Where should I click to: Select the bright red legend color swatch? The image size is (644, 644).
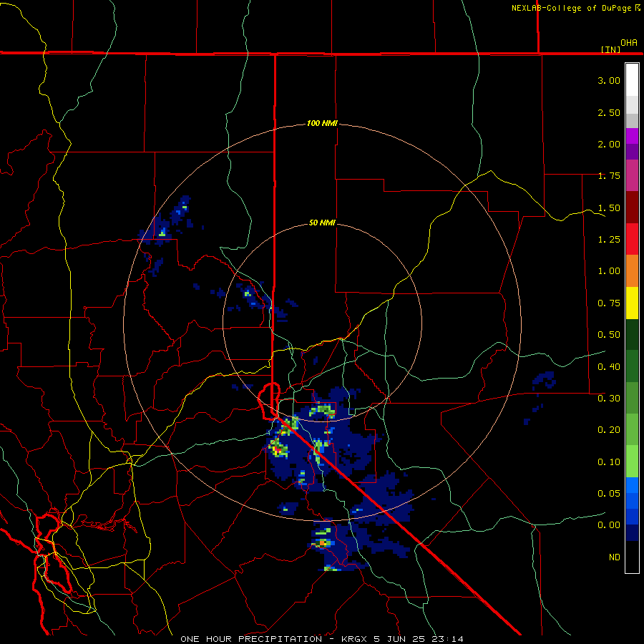(x=632, y=239)
